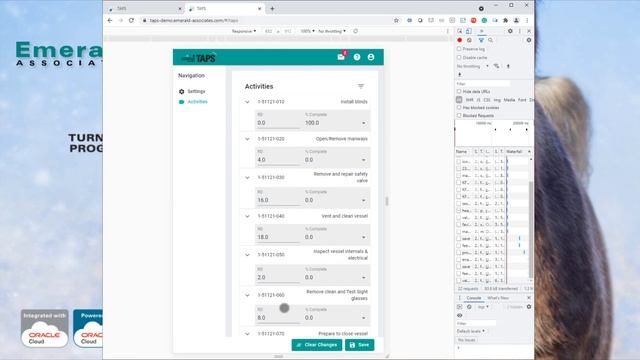Open network conditions wifi icon
The height and width of the screenshot is (360, 640).
coord(496,66)
